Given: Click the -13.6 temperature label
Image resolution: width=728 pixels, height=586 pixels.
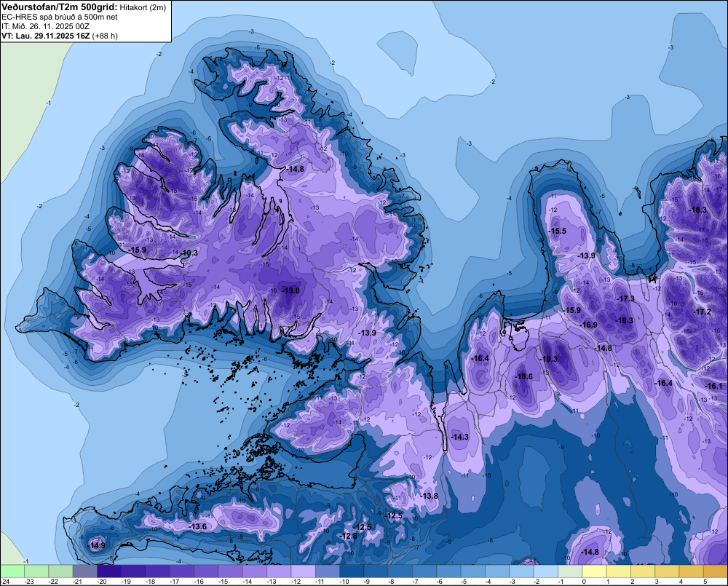Looking at the screenshot, I should pos(198,526).
